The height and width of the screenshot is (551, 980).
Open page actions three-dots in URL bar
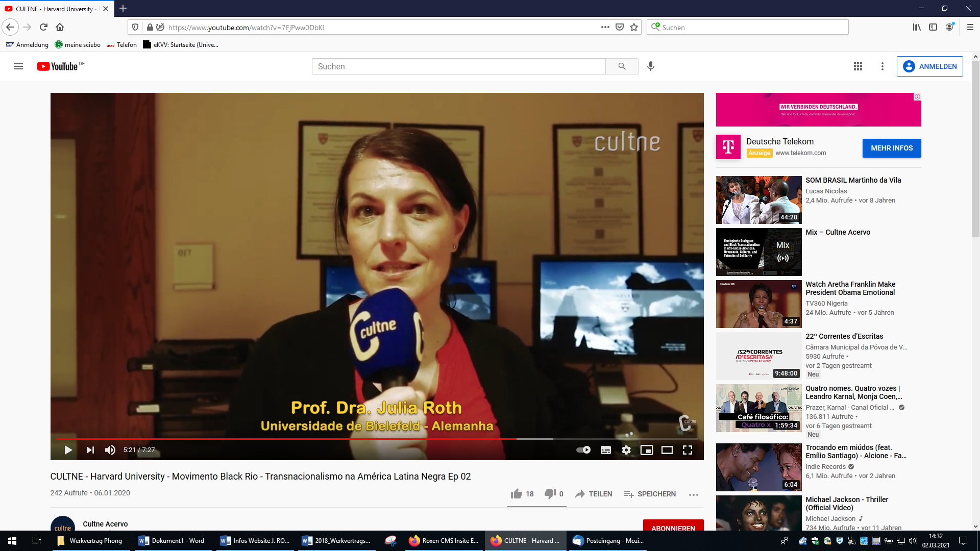coord(605,27)
